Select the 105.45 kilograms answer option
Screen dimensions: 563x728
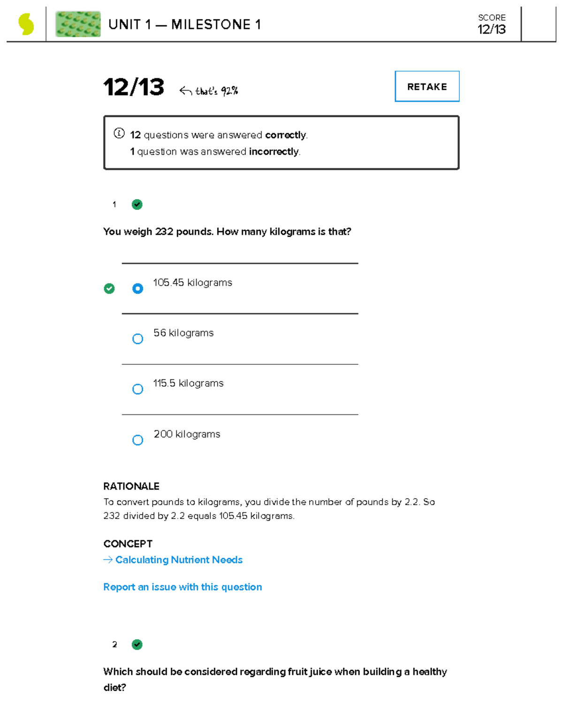(x=137, y=288)
